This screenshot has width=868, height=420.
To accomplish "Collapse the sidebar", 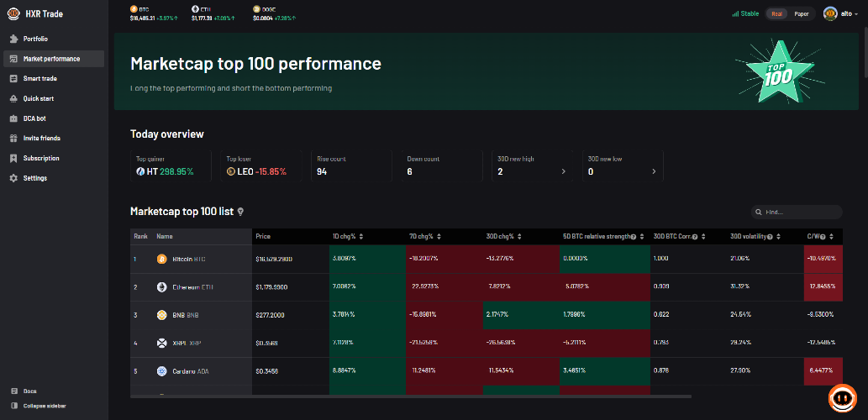I will 39,406.
